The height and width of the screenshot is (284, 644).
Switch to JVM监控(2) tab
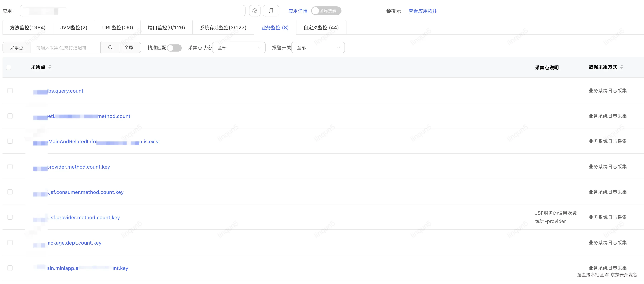coord(74,27)
